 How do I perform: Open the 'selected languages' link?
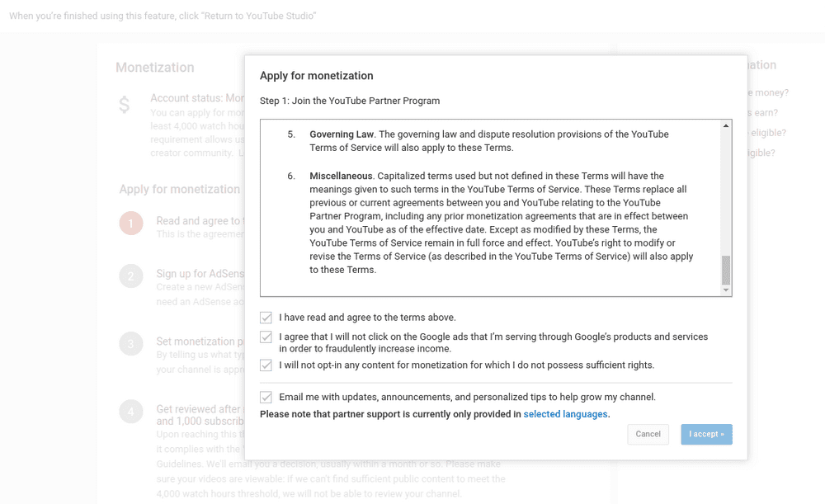(565, 414)
